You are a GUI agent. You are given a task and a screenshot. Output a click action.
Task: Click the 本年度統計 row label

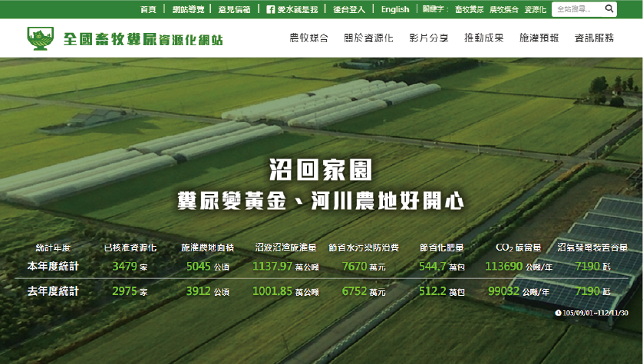click(x=53, y=266)
